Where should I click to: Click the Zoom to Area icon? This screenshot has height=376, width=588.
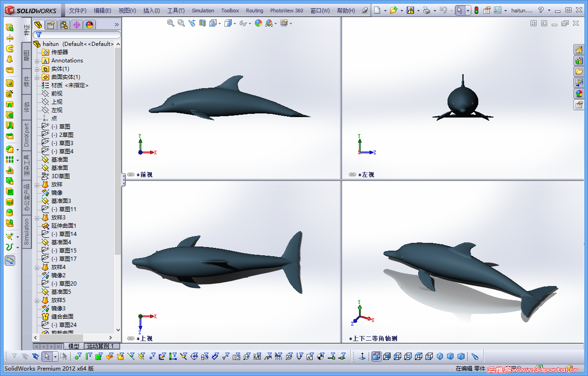click(x=181, y=23)
